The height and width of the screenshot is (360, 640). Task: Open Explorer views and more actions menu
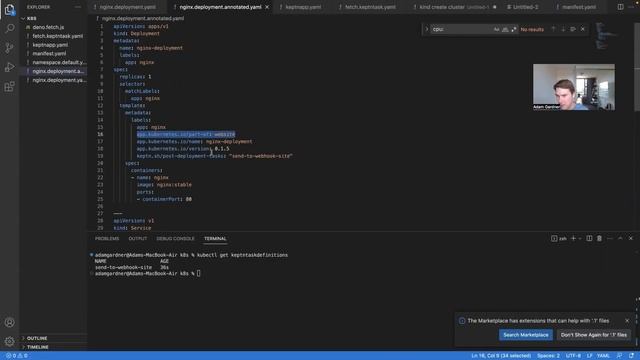point(78,7)
